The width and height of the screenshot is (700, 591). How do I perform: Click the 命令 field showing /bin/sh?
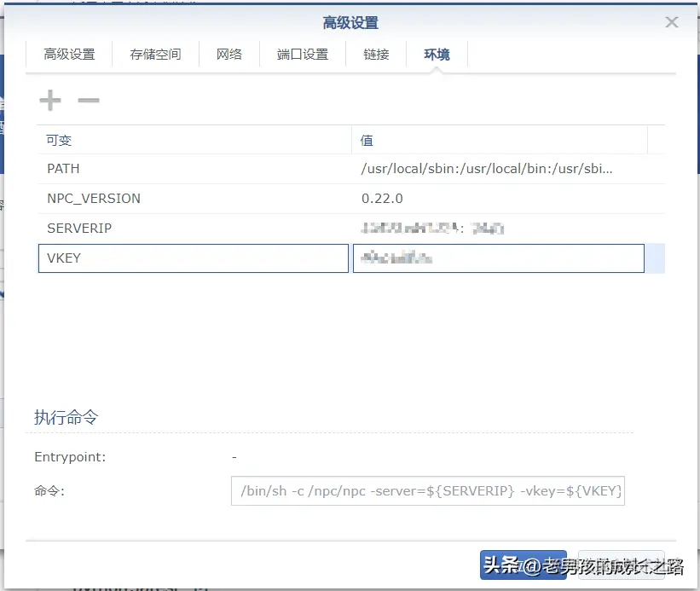(x=428, y=490)
